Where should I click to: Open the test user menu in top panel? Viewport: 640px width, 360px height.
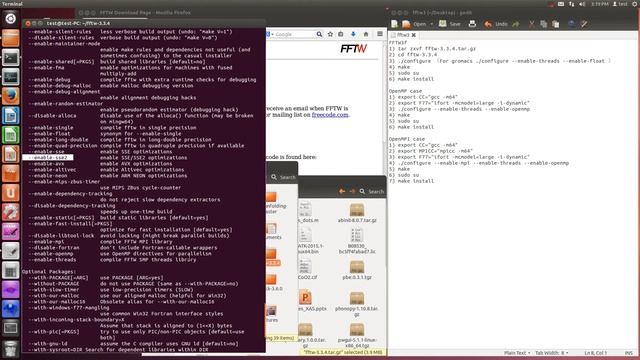pyautogui.click(x=620, y=4)
